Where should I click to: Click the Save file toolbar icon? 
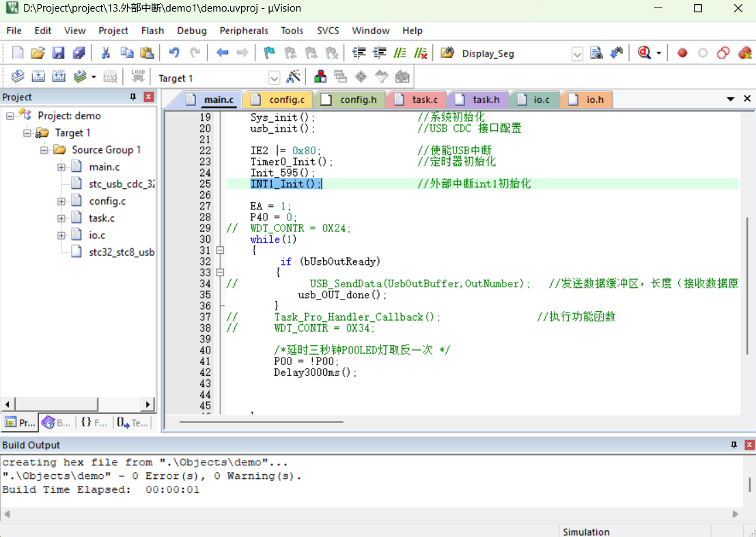point(58,53)
